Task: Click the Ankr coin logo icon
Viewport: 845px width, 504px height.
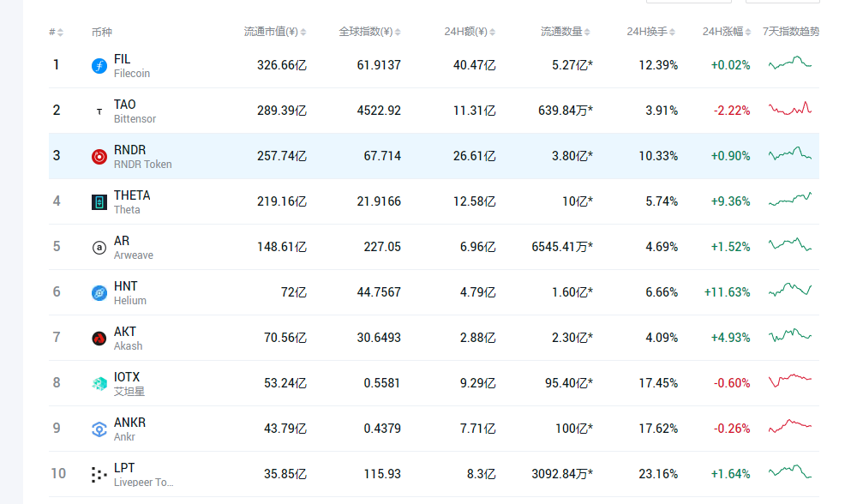Action: [x=99, y=429]
